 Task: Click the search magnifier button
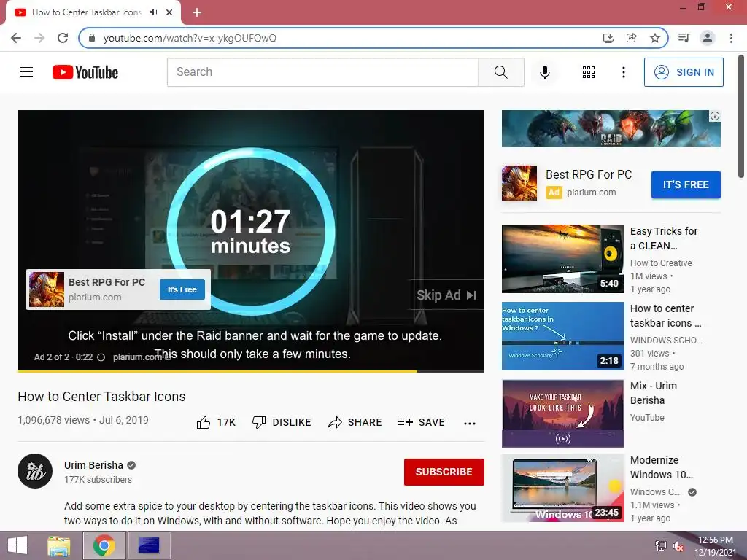point(500,72)
